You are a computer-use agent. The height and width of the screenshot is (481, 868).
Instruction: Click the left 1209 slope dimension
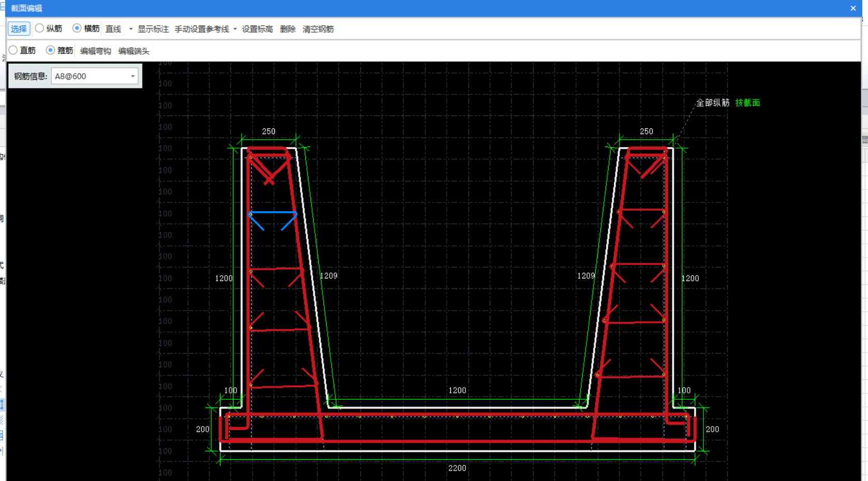329,275
